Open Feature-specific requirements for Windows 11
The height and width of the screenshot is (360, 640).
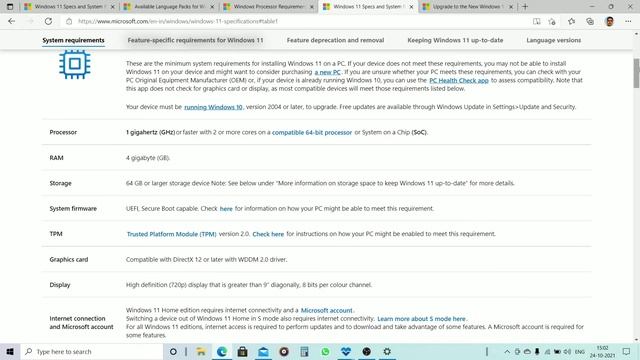195,40
